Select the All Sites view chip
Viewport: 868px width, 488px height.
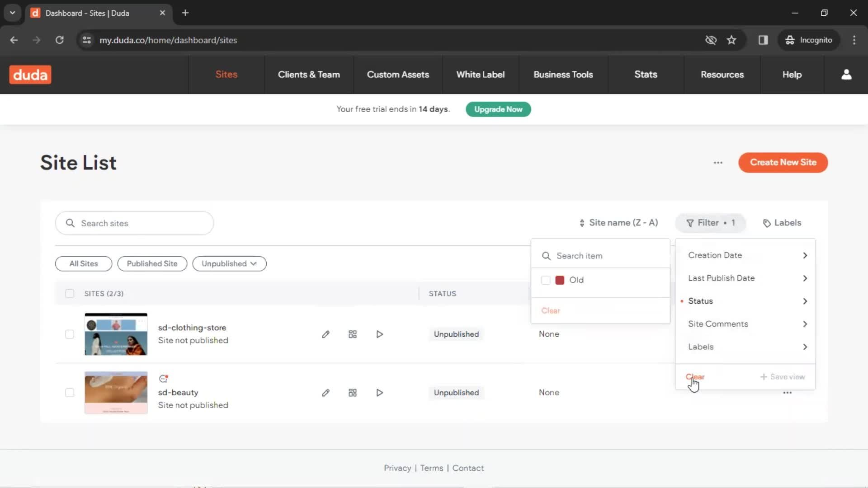(x=84, y=264)
